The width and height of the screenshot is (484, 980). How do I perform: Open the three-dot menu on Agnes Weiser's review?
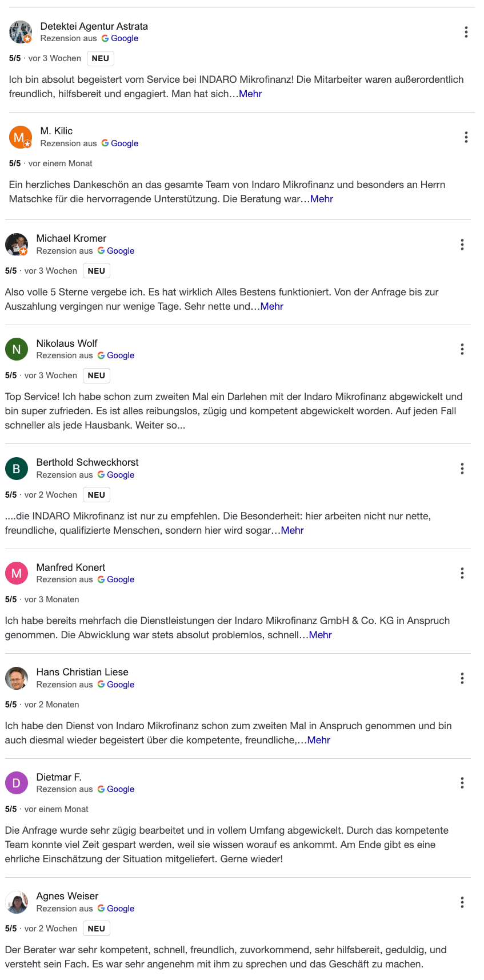click(462, 902)
